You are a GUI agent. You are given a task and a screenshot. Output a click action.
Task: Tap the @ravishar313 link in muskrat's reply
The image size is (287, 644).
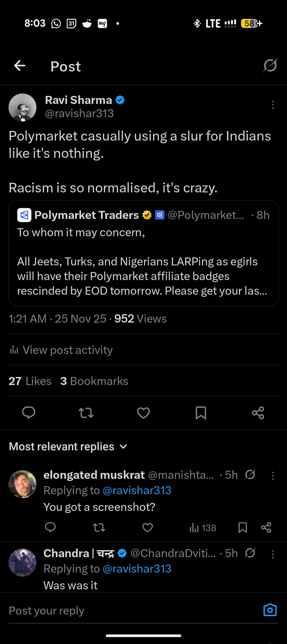click(x=137, y=490)
